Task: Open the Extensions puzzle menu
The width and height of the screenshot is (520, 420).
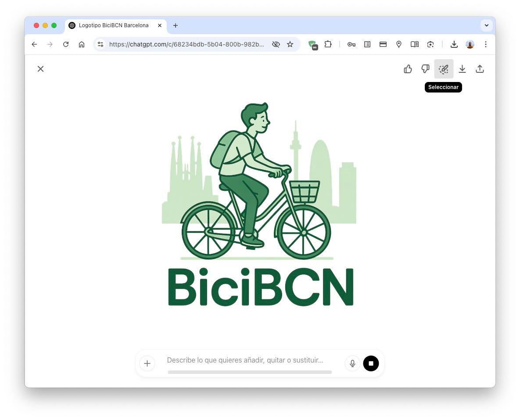Action: coord(328,44)
